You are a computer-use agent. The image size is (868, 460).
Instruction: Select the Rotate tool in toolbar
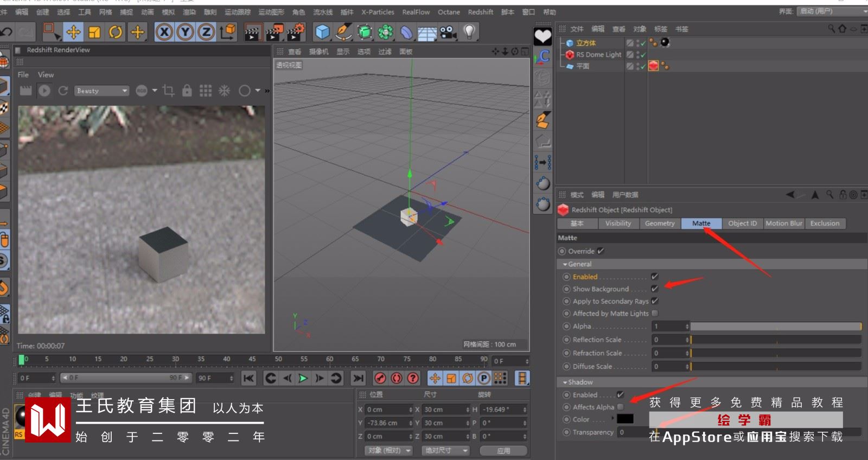point(116,33)
